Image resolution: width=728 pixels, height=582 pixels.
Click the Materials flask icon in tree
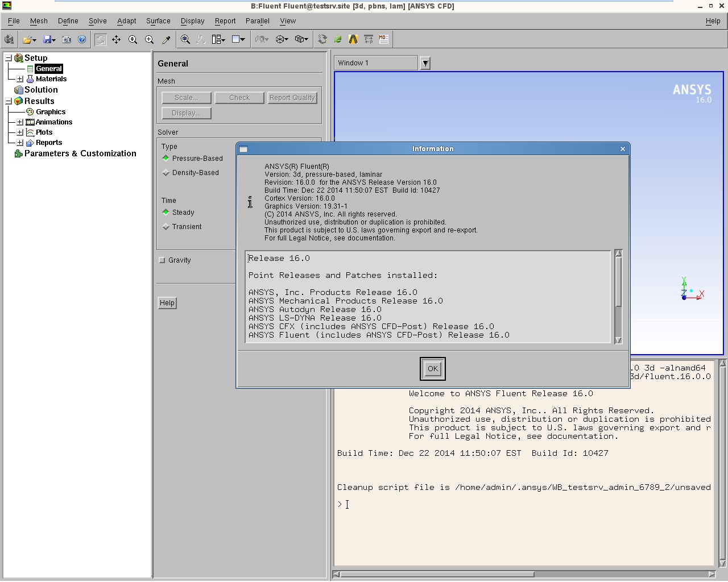tap(30, 79)
